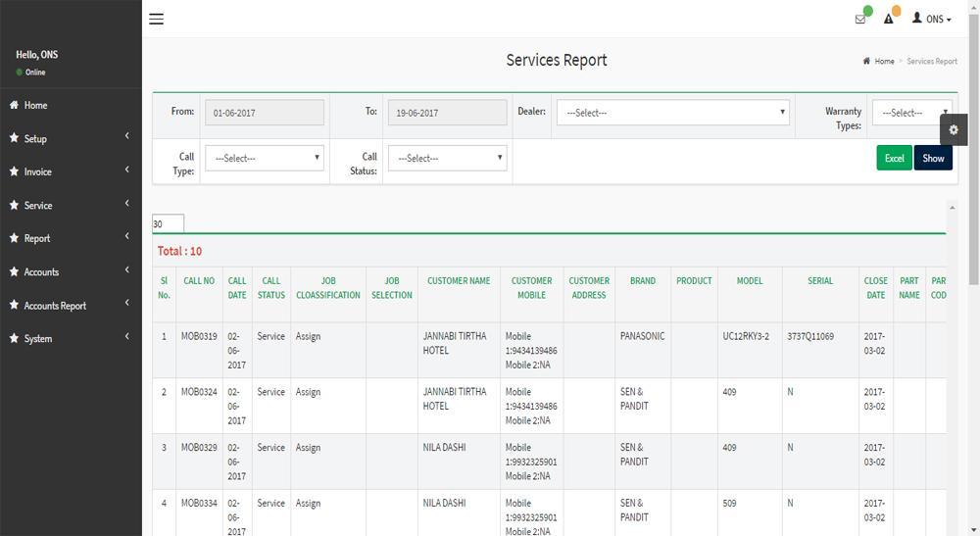The image size is (980, 536).
Task: Open the gear settings panel
Action: (x=954, y=130)
